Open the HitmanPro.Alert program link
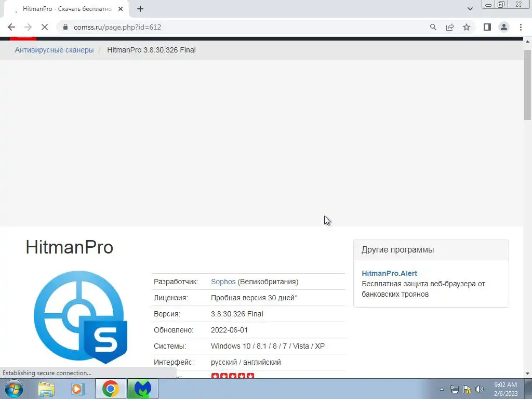Image resolution: width=532 pixels, height=399 pixels. click(389, 273)
